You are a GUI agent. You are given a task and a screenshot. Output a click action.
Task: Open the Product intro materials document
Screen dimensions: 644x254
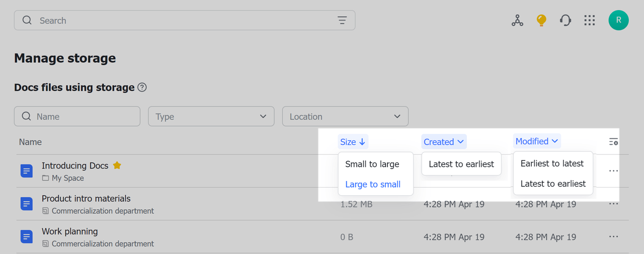[86, 199]
